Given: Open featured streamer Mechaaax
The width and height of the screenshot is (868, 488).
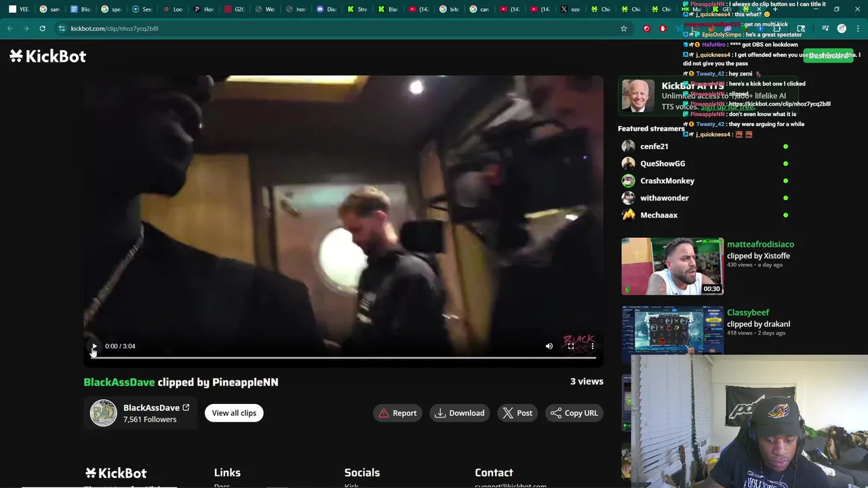Looking at the screenshot, I should point(659,215).
